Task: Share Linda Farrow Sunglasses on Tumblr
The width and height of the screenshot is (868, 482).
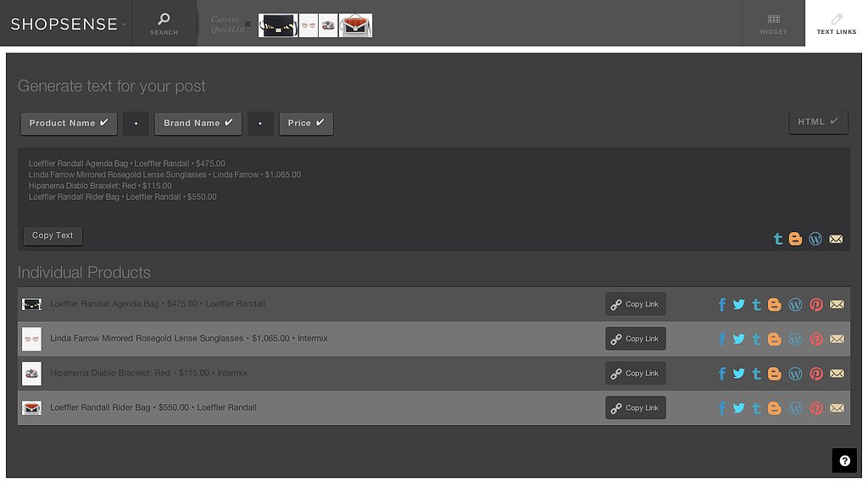Action: (x=756, y=339)
